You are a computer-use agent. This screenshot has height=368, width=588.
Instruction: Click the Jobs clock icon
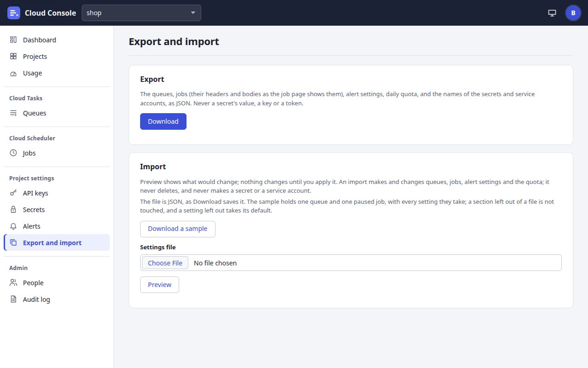pos(13,153)
